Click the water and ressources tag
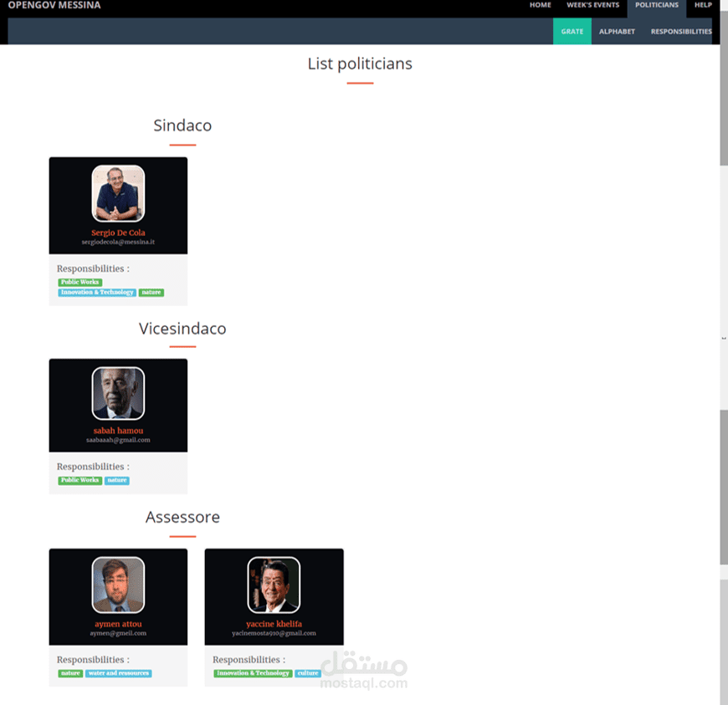This screenshot has height=705, width=728. pyautogui.click(x=118, y=673)
